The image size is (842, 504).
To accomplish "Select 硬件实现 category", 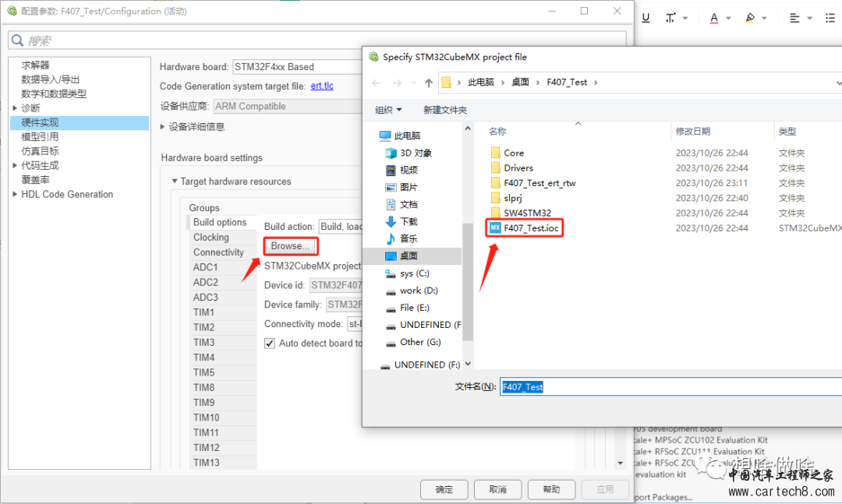I will (x=80, y=122).
